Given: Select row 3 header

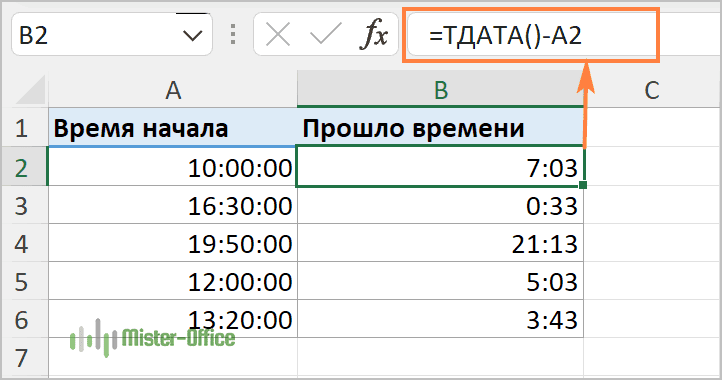Looking at the screenshot, I should [24, 205].
